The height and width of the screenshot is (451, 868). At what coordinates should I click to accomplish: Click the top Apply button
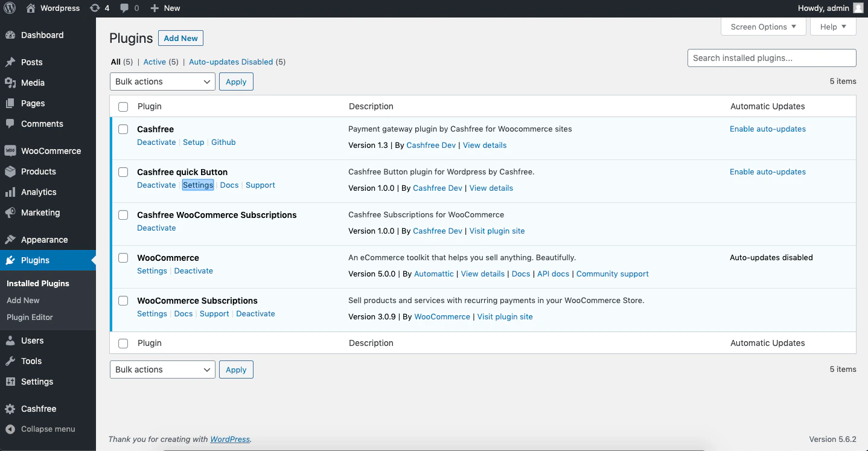236,82
